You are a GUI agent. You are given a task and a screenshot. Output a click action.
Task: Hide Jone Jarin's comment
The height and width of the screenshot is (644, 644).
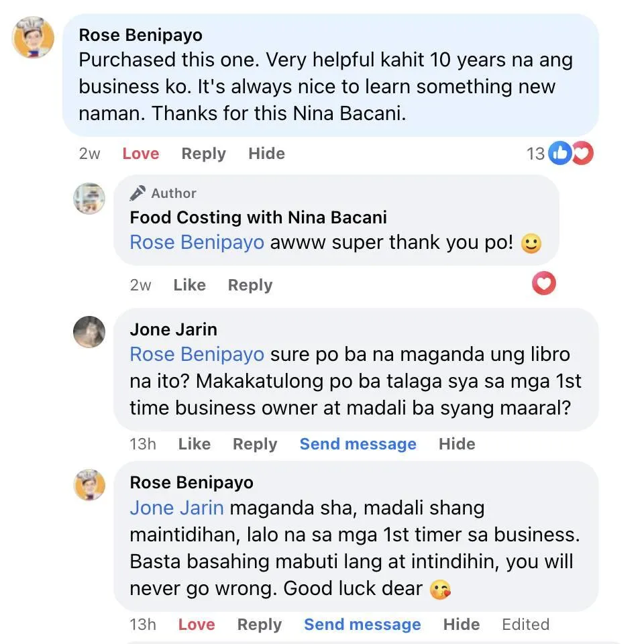[x=457, y=444]
